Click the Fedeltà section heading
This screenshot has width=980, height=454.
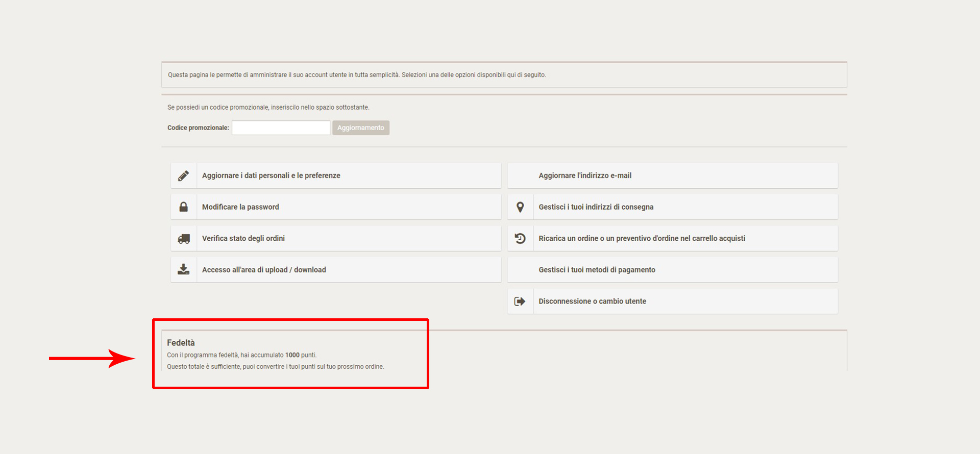pyautogui.click(x=181, y=343)
